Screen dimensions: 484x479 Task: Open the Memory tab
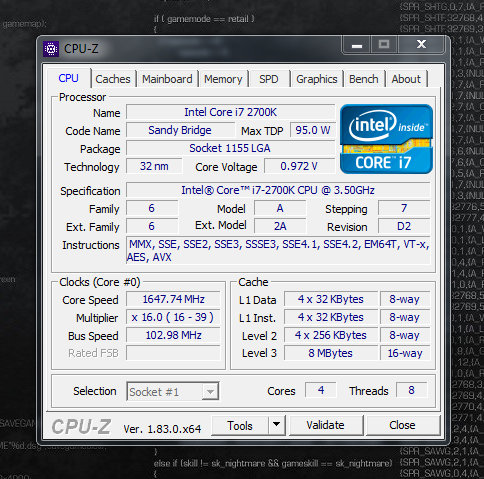pyautogui.click(x=223, y=79)
